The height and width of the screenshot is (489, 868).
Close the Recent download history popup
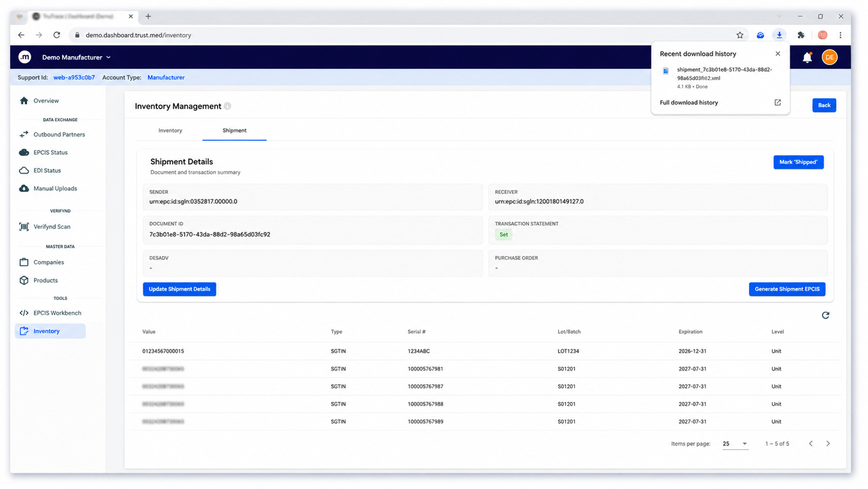point(778,54)
